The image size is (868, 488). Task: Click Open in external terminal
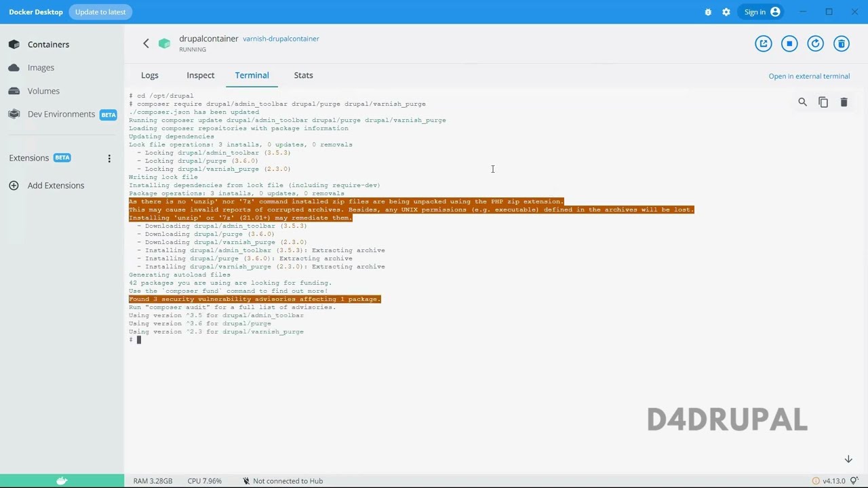pos(809,76)
